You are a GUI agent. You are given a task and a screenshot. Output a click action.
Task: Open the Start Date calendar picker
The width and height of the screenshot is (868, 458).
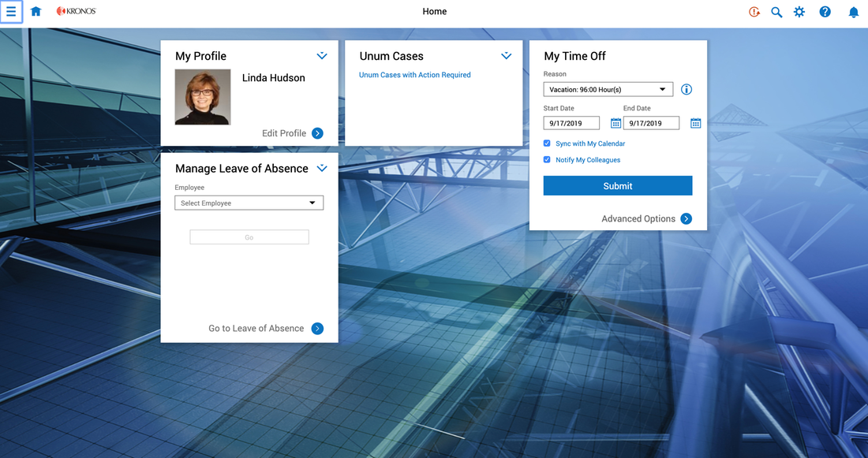point(615,123)
